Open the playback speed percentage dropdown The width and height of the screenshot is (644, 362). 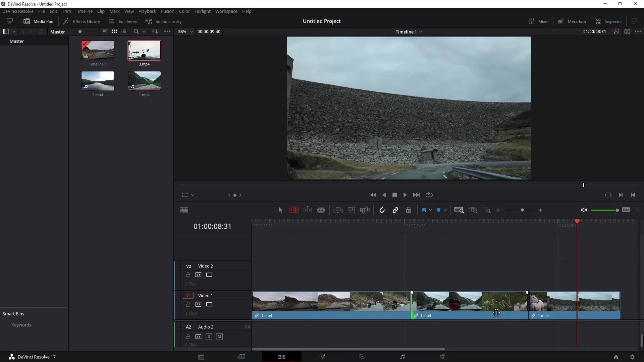pos(191,32)
